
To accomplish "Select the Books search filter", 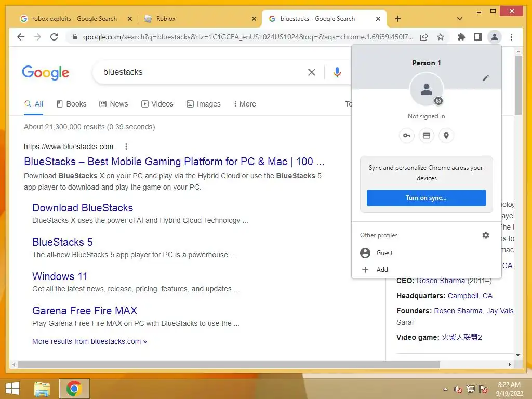I will pyautogui.click(x=72, y=104).
